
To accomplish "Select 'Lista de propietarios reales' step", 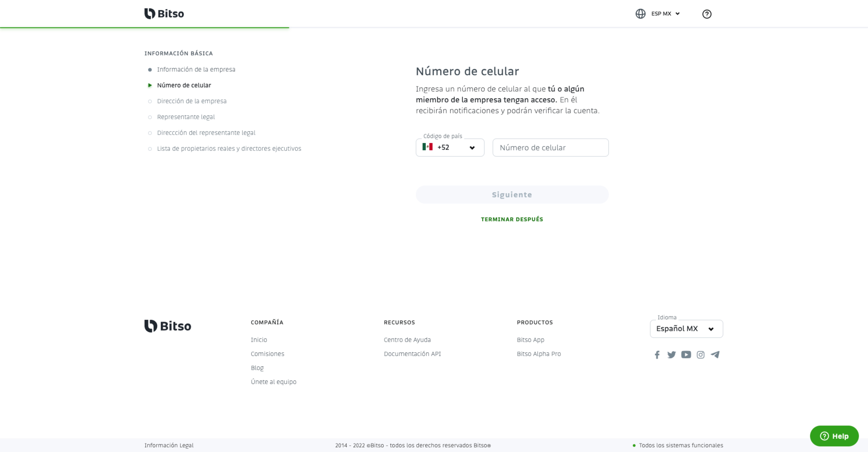I will click(229, 149).
